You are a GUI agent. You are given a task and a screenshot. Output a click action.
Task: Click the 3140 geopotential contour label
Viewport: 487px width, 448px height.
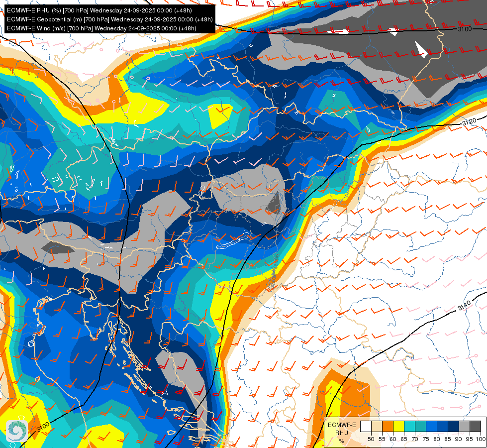coord(464,306)
